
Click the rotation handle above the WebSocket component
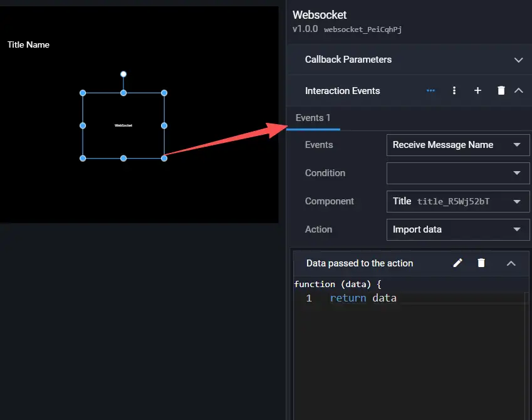[123, 74]
